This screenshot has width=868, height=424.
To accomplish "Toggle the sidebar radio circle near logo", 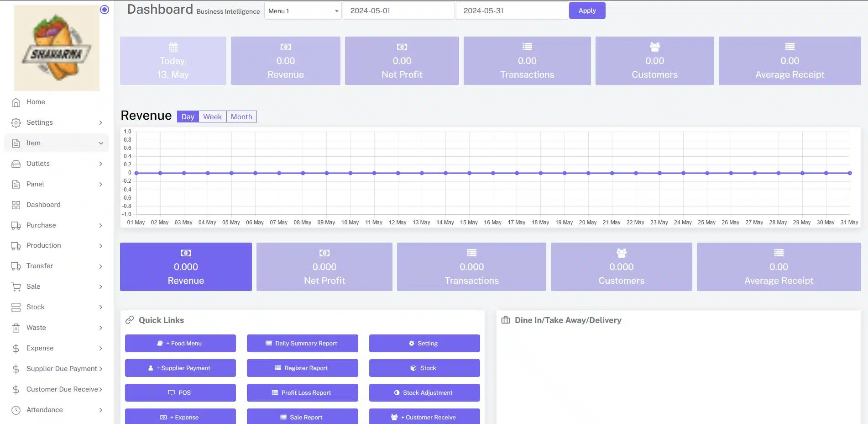I will click(105, 10).
